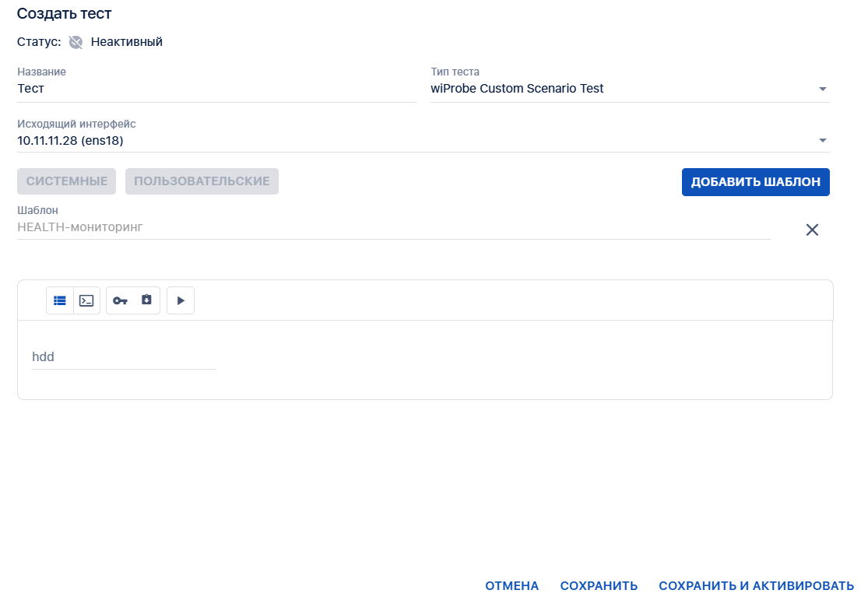
Task: Focus the Название field containing Тест
Action: [x=216, y=89]
